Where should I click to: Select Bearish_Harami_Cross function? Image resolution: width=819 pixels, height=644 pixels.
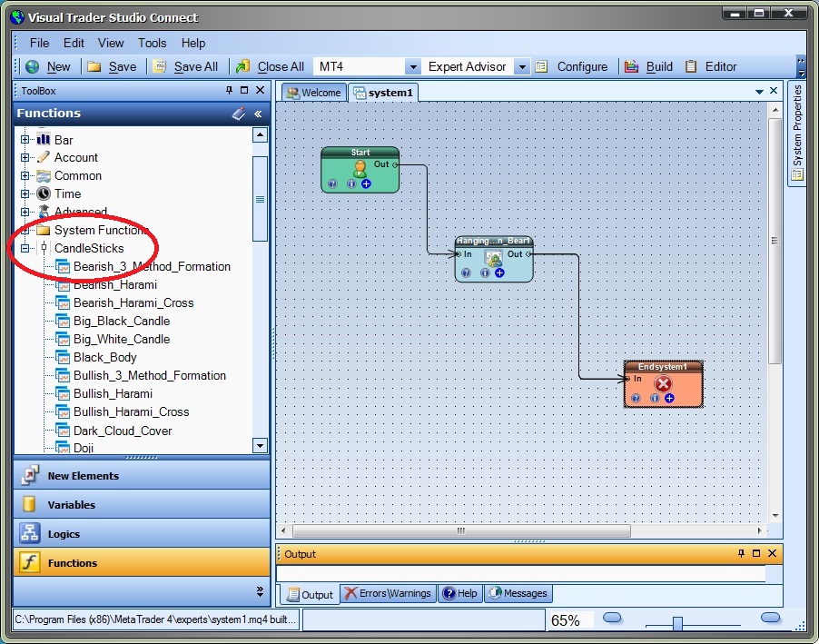(x=133, y=302)
